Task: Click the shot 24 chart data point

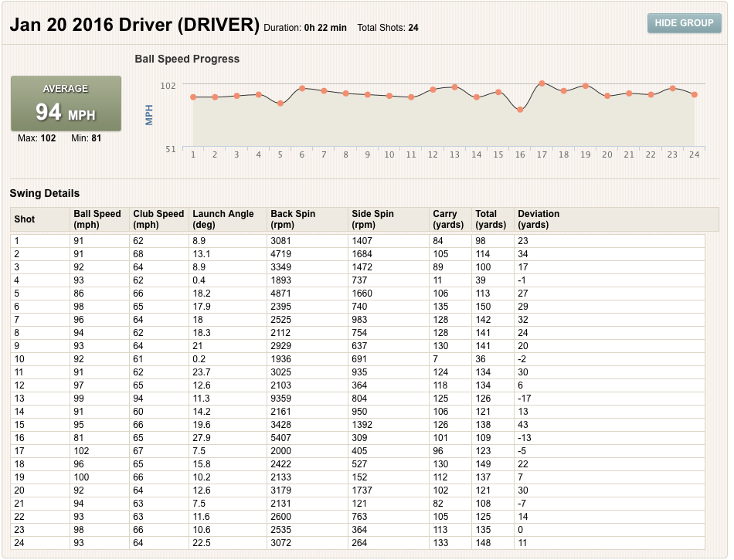Action: tap(695, 94)
